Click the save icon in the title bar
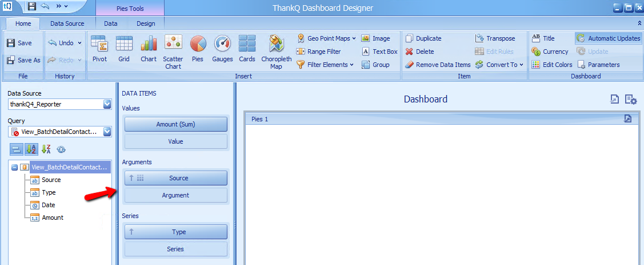644x265 pixels. pos(32,6)
